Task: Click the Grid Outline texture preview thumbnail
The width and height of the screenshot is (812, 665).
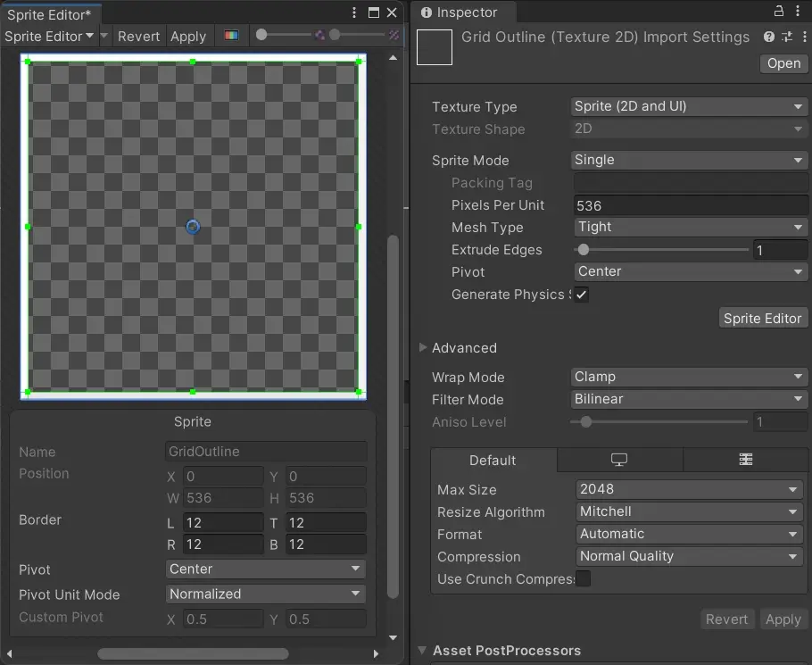Action: 435,47
